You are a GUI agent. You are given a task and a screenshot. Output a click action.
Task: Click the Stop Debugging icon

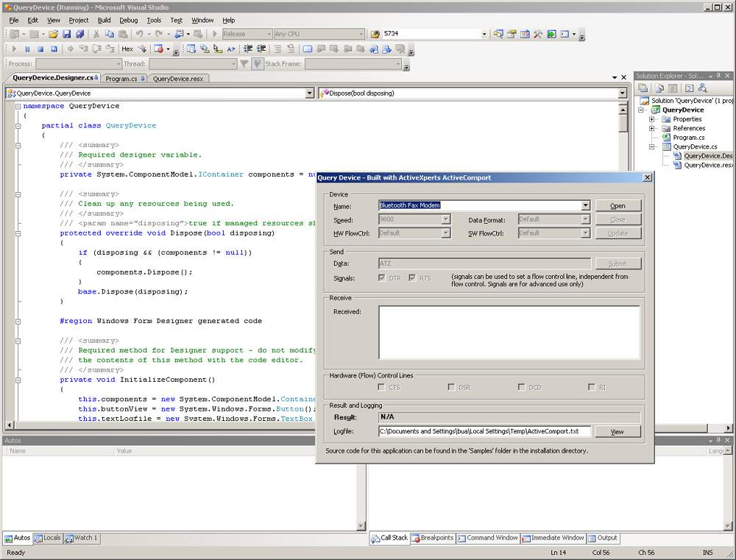pos(41,49)
